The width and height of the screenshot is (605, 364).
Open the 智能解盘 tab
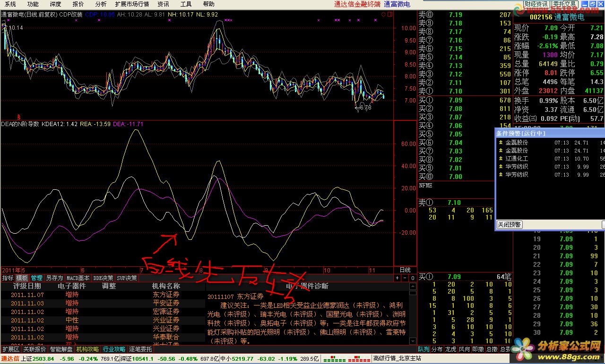click(61, 349)
